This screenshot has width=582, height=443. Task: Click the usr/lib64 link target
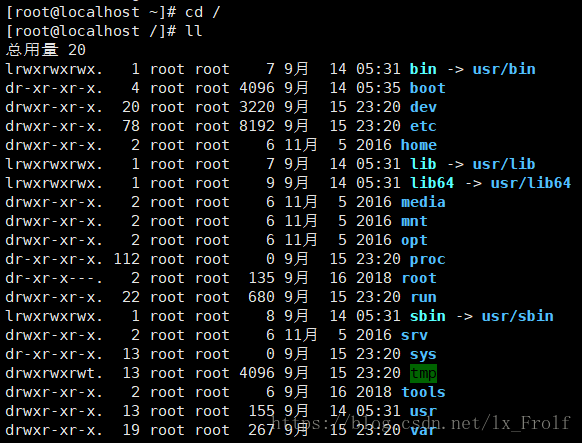pyautogui.click(x=530, y=183)
